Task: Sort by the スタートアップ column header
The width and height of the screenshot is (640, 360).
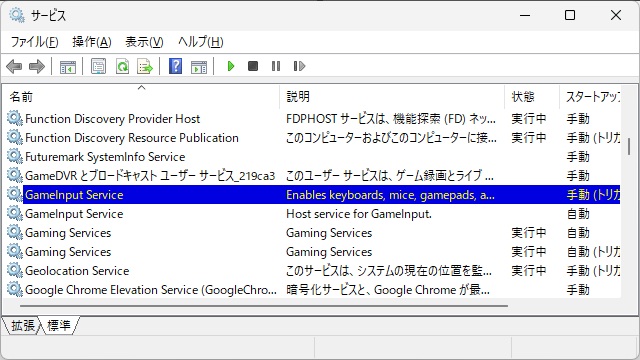Action: click(590, 97)
